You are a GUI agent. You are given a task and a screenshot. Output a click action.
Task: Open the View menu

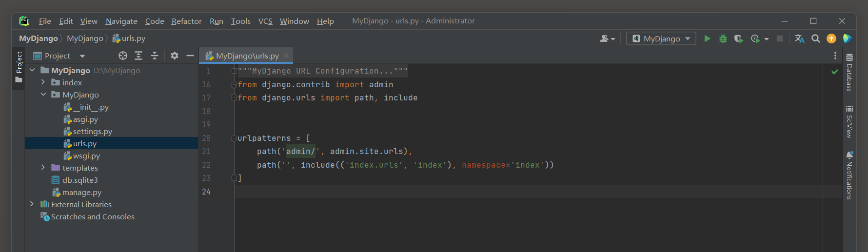click(89, 21)
